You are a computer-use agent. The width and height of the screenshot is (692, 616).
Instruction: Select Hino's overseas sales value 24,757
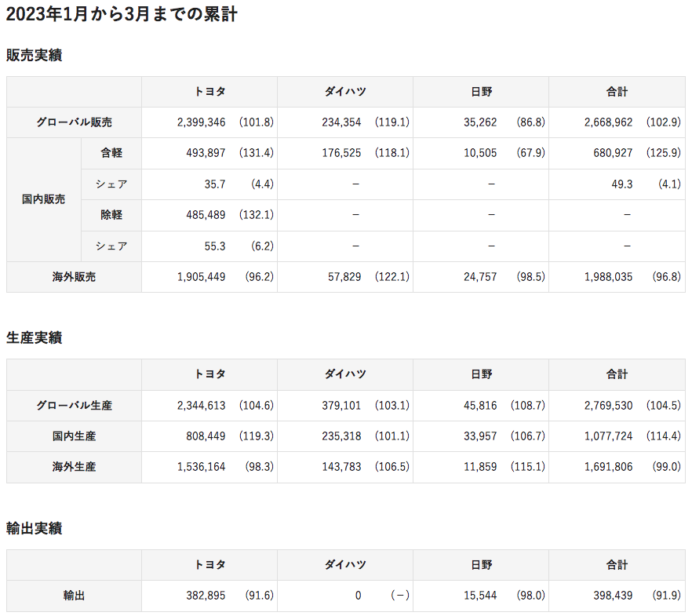click(479, 277)
